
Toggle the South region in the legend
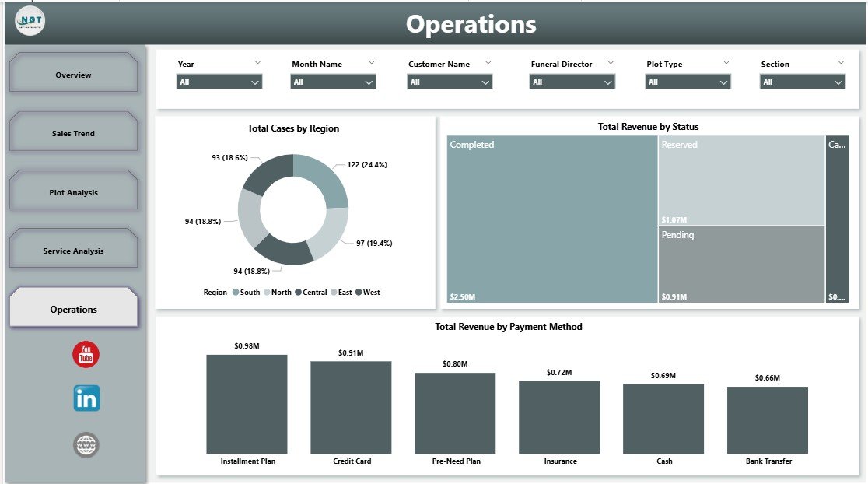(x=236, y=292)
